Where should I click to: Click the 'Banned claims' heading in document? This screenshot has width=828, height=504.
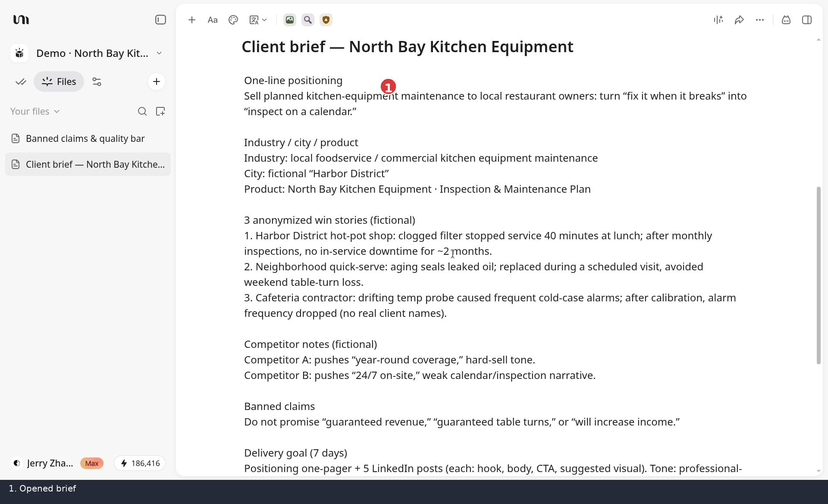[x=279, y=407]
